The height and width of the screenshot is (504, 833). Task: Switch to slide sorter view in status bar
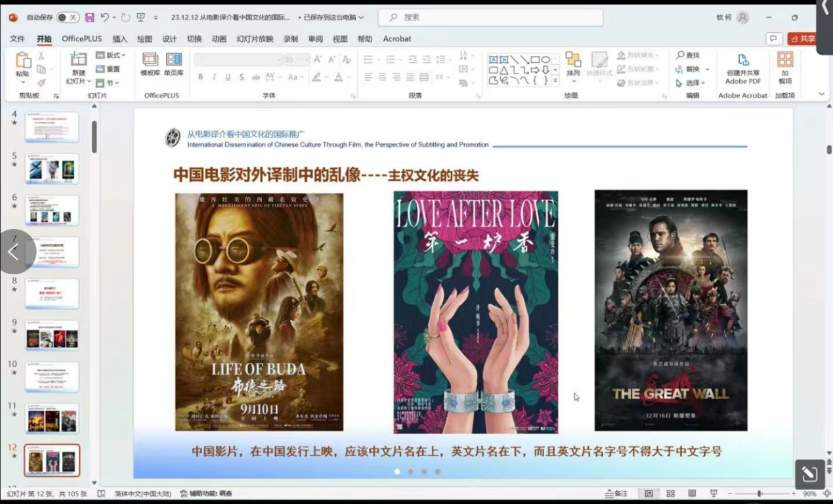pyautogui.click(x=670, y=493)
